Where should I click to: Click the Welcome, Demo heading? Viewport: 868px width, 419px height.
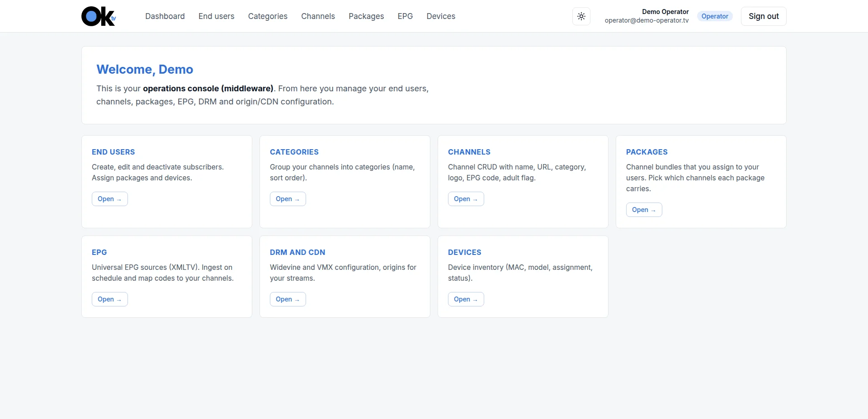(x=145, y=69)
